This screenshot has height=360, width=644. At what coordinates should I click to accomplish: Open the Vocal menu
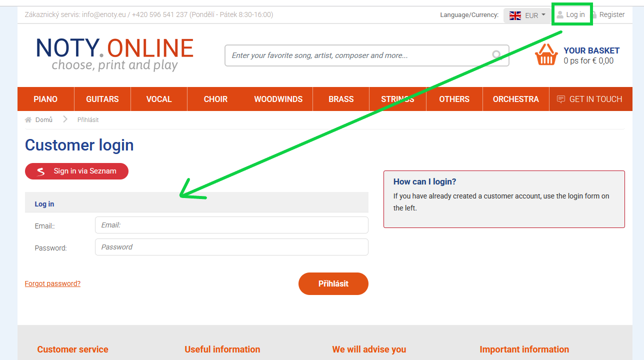pos(159,99)
